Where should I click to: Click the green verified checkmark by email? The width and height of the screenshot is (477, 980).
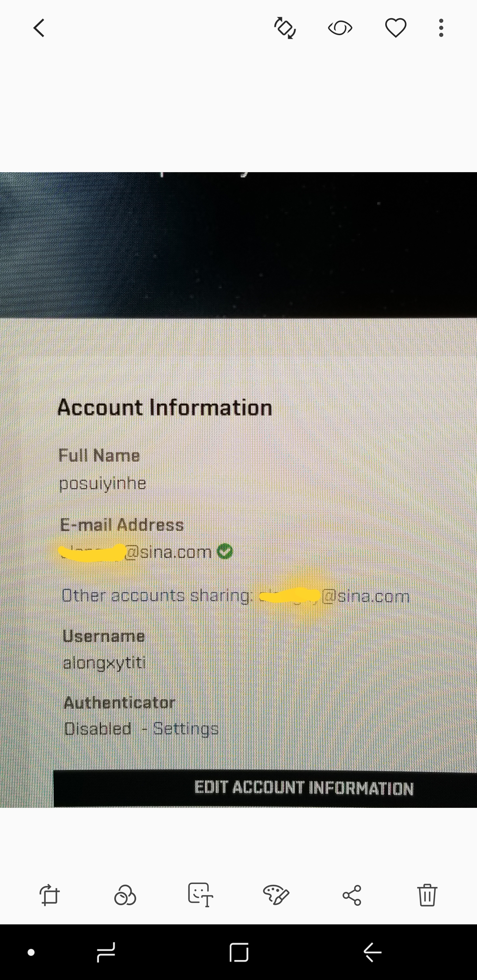tap(225, 551)
